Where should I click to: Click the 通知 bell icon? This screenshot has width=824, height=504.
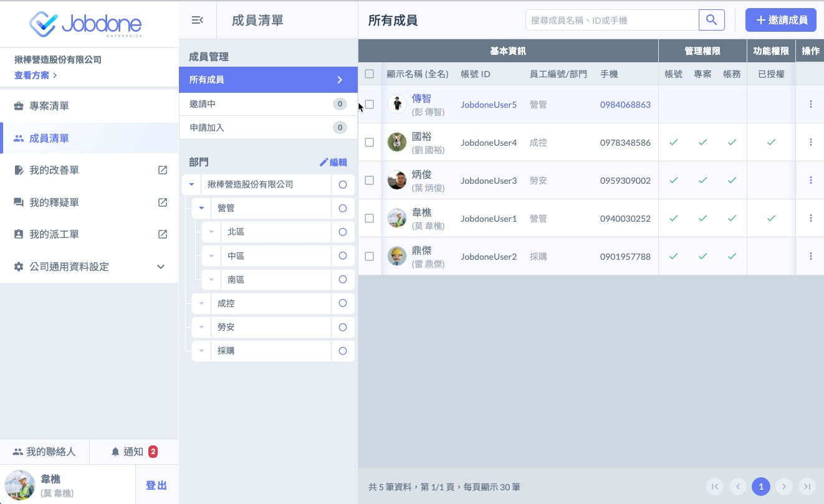(x=115, y=452)
